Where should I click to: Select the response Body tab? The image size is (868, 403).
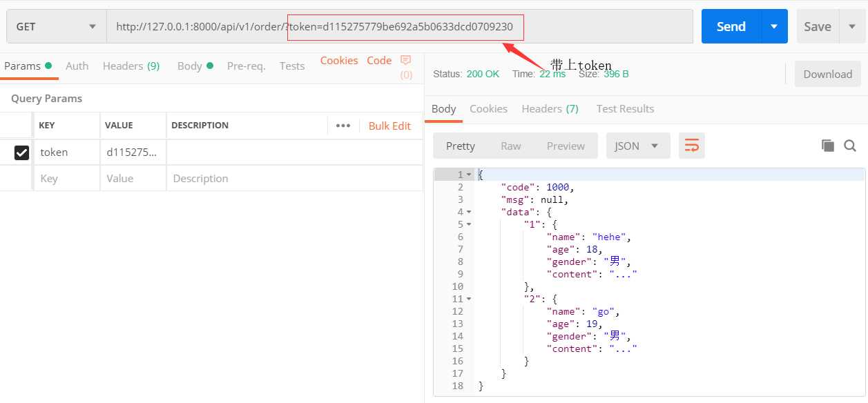(443, 109)
